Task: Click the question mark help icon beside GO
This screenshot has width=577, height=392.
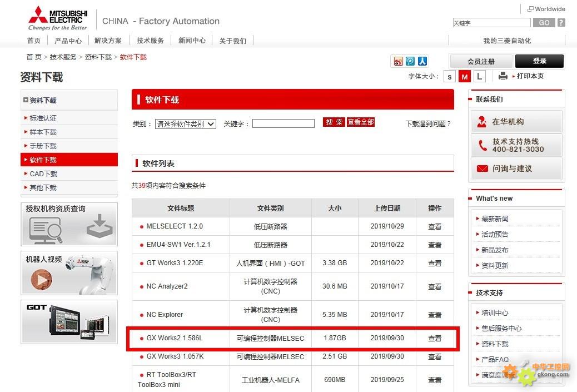Action: [561, 22]
